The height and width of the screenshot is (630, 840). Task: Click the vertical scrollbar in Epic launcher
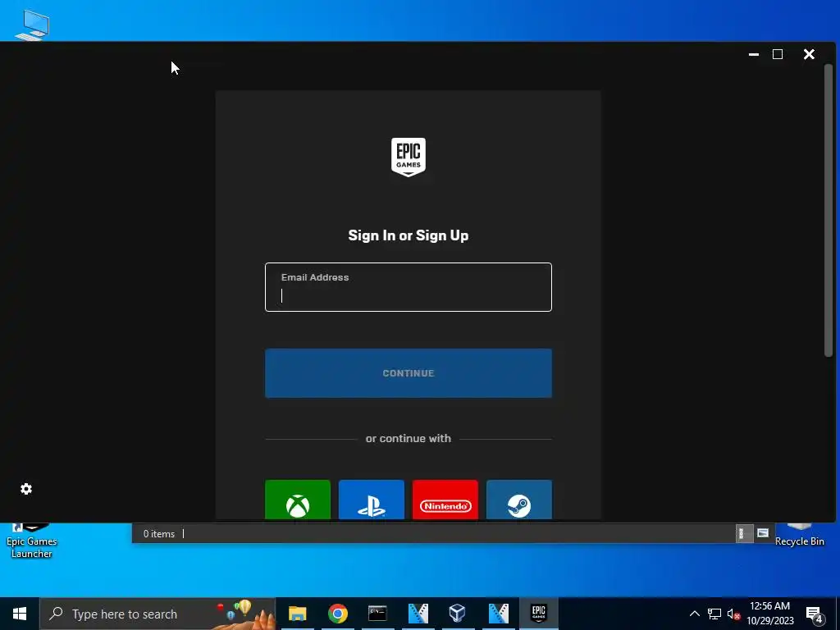coord(829,210)
